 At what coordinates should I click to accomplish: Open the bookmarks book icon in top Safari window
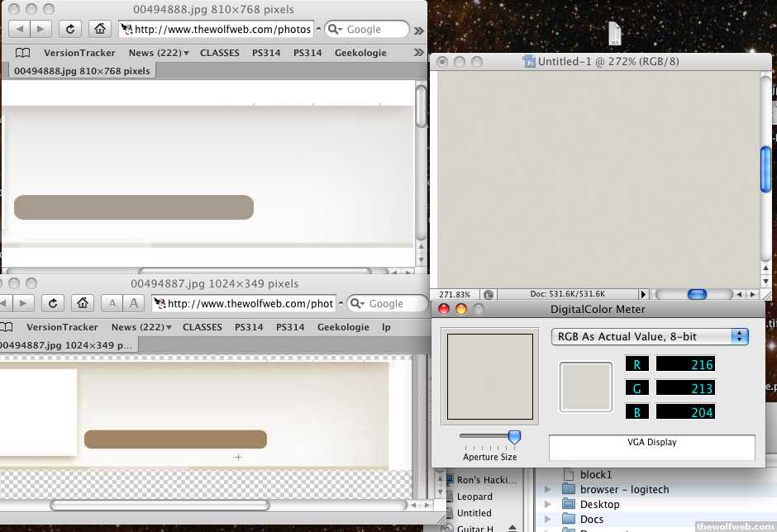pyautogui.click(x=22, y=53)
